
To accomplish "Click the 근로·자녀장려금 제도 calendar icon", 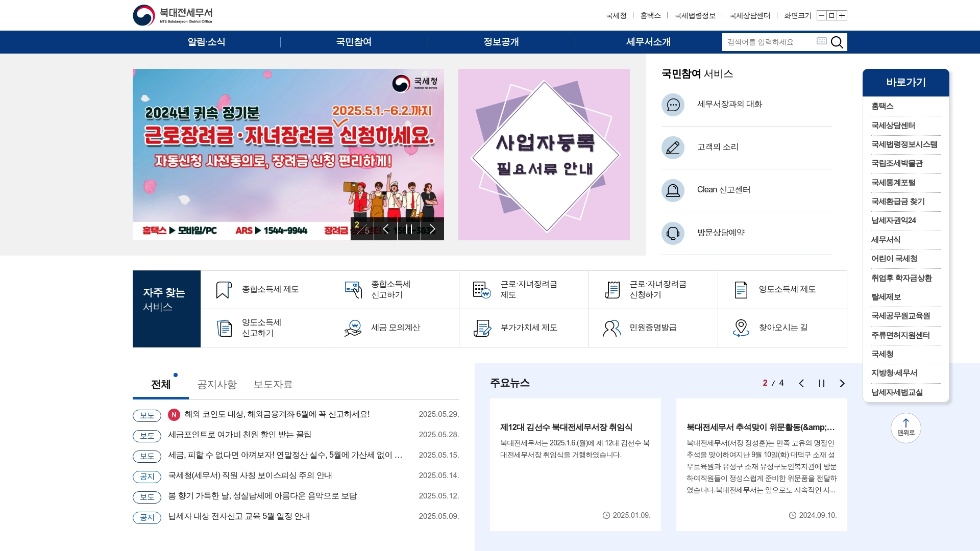I will tap(482, 290).
